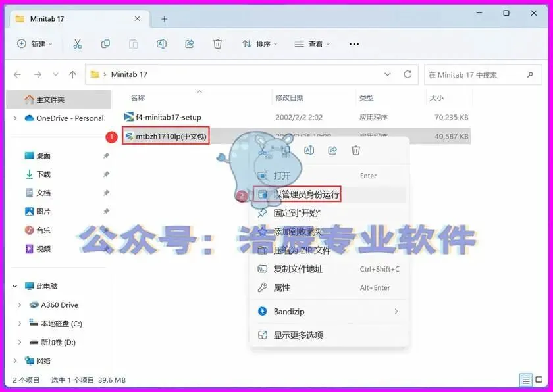This screenshot has height=392, width=553.
Task: Click Delete icon in the context menu
Action: [356, 151]
